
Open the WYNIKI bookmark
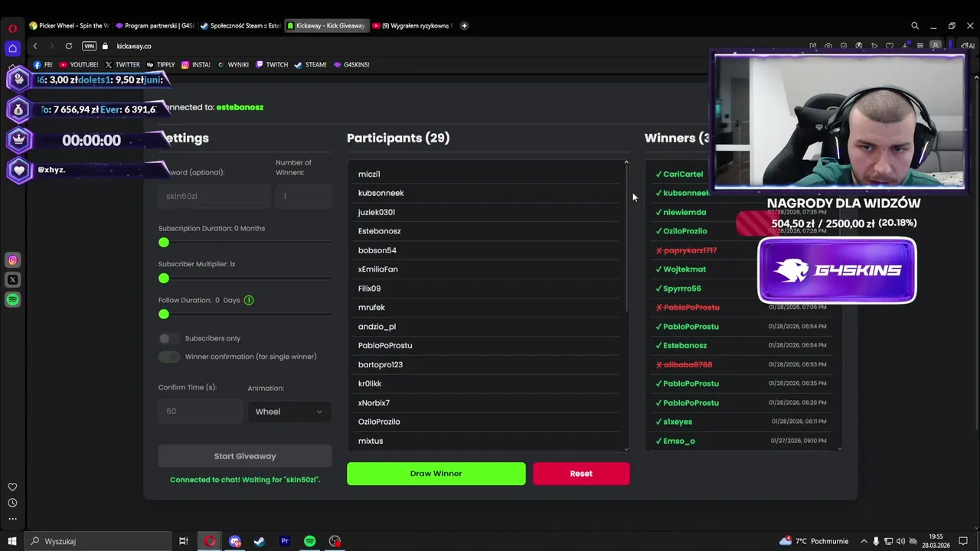233,64
